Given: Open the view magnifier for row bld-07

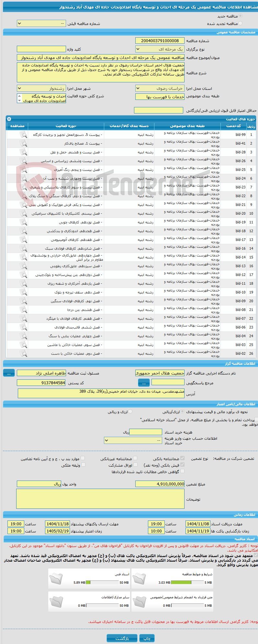Looking at the screenshot, I should pos(23,318).
